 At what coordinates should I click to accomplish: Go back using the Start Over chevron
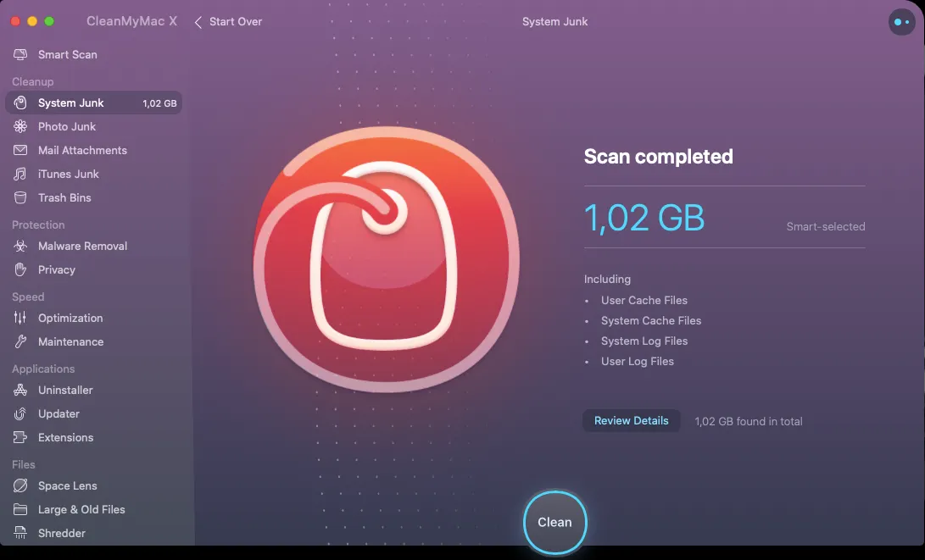pos(198,22)
